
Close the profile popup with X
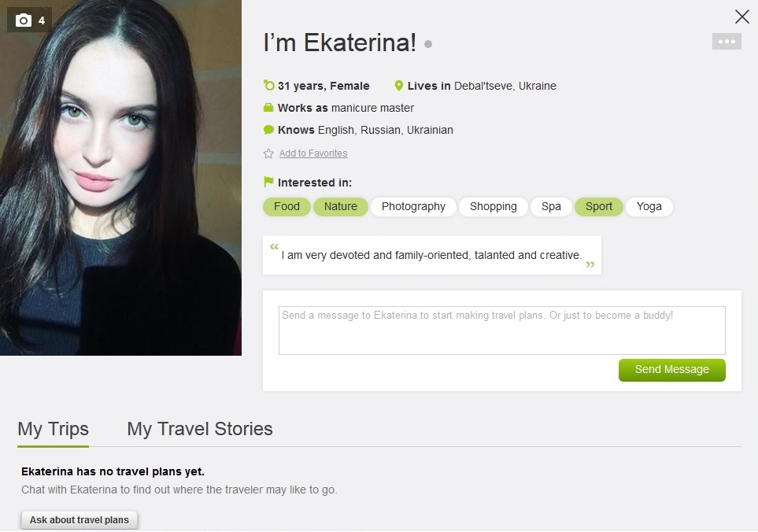tap(741, 17)
